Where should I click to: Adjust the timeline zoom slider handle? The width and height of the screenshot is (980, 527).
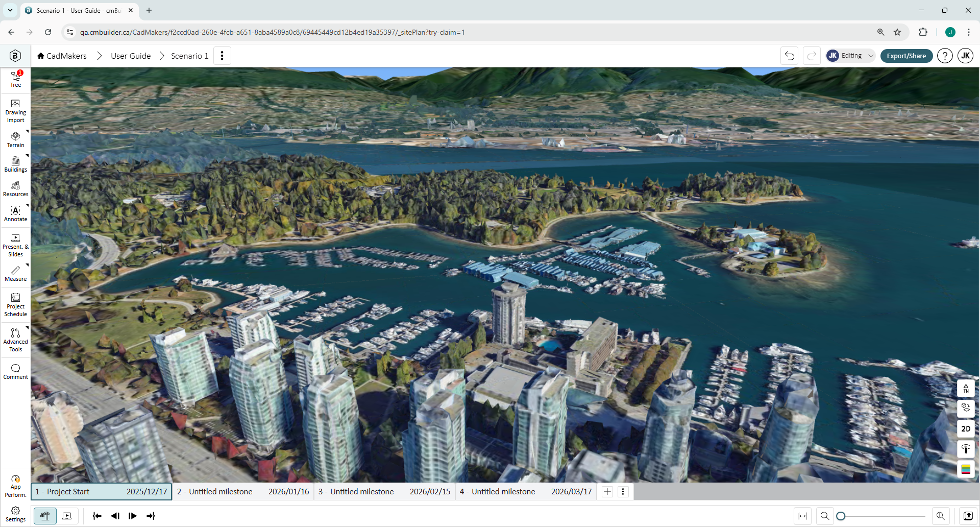[841, 516]
